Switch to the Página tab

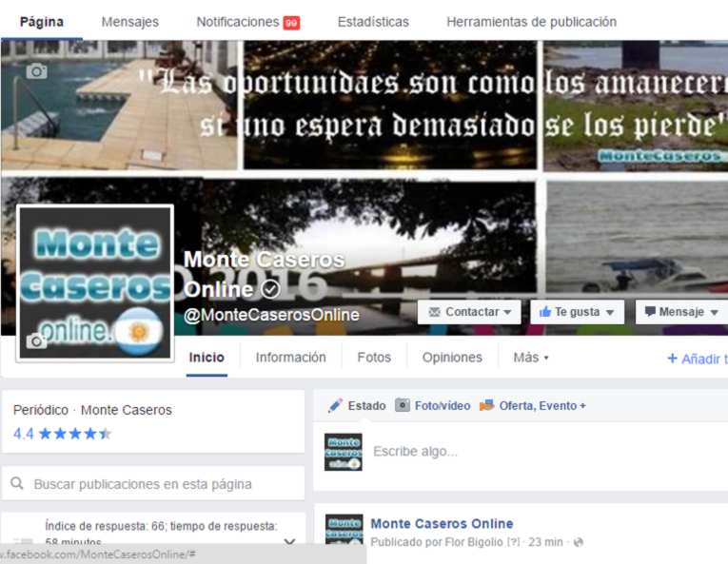tap(42, 22)
